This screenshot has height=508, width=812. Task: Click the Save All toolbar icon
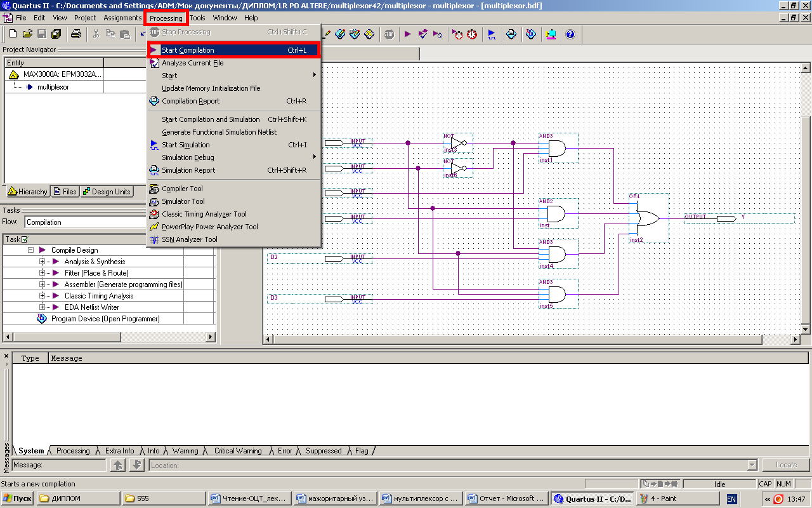(x=56, y=34)
